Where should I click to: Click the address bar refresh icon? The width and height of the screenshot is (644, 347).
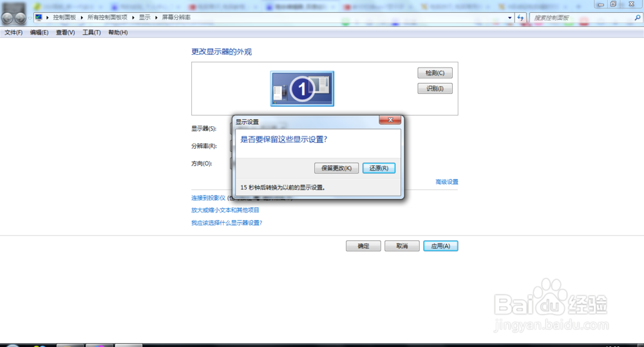click(520, 17)
